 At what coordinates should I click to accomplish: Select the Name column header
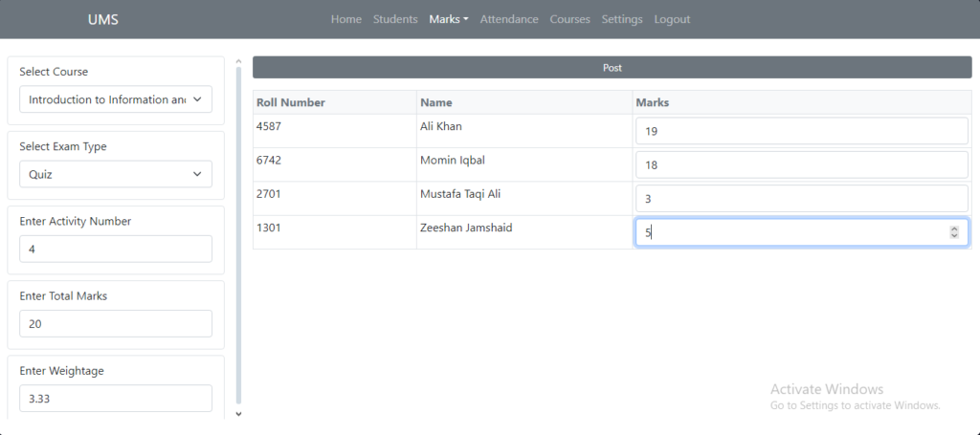[x=436, y=102]
